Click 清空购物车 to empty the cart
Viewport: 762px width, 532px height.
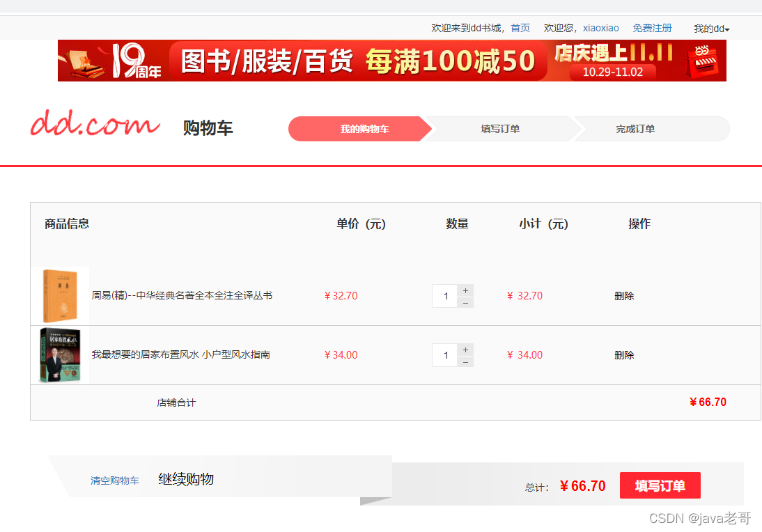coord(116,480)
